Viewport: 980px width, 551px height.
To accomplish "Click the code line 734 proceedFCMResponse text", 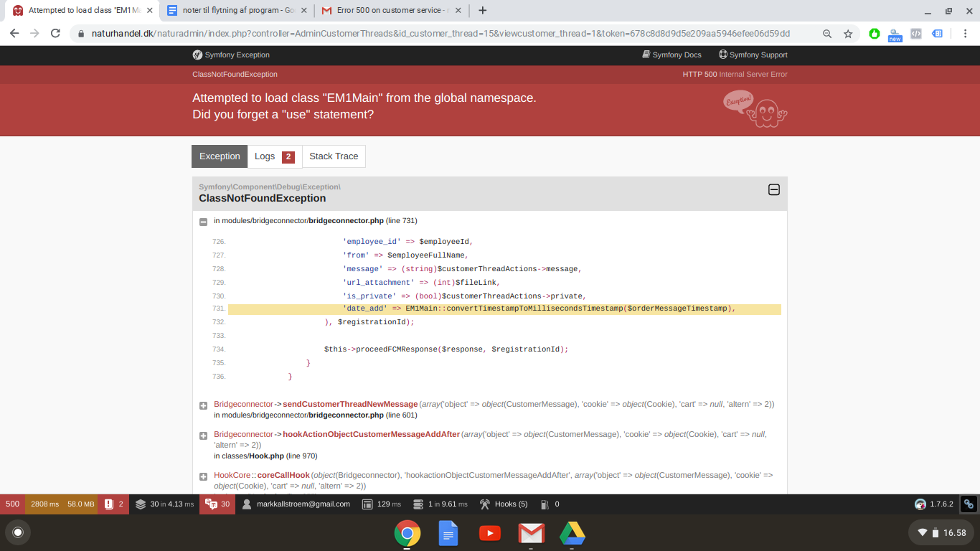I will pyautogui.click(x=446, y=349).
